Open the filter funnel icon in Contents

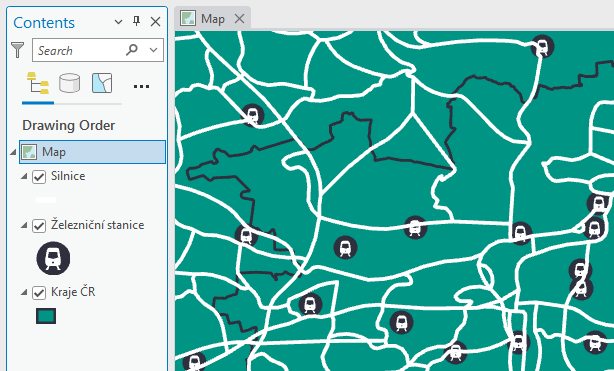[18, 50]
